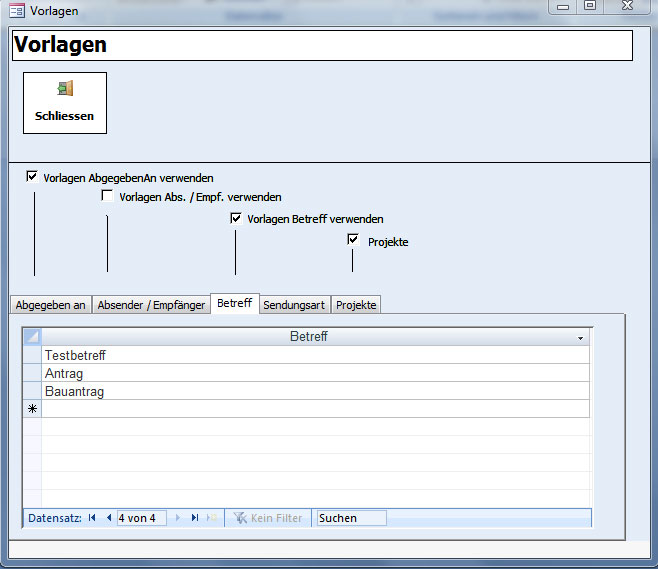The width and height of the screenshot is (658, 569).
Task: Go to last record navigation icon
Action: (195, 518)
